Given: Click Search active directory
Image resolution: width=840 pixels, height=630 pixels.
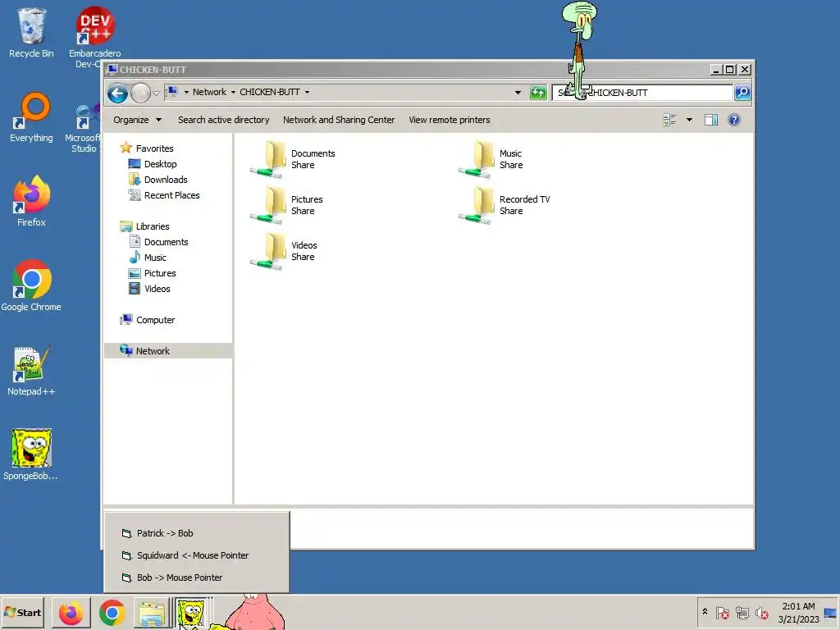Looking at the screenshot, I should 224,120.
